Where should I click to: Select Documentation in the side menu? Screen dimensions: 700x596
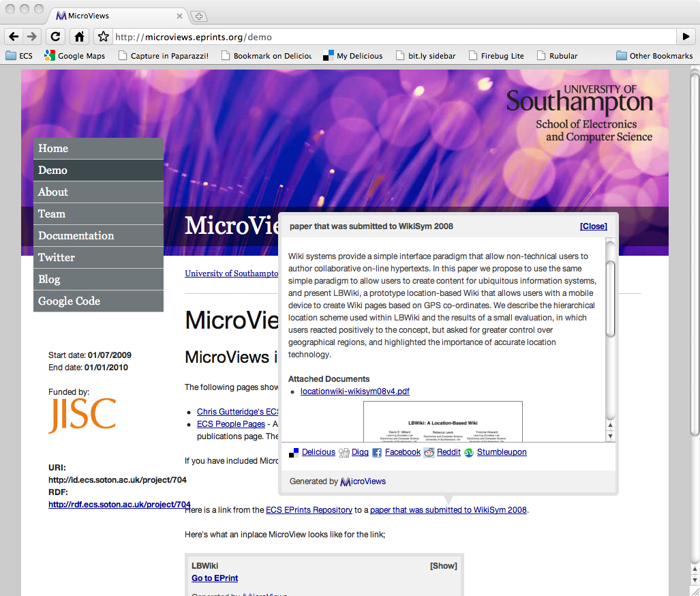[x=76, y=236]
